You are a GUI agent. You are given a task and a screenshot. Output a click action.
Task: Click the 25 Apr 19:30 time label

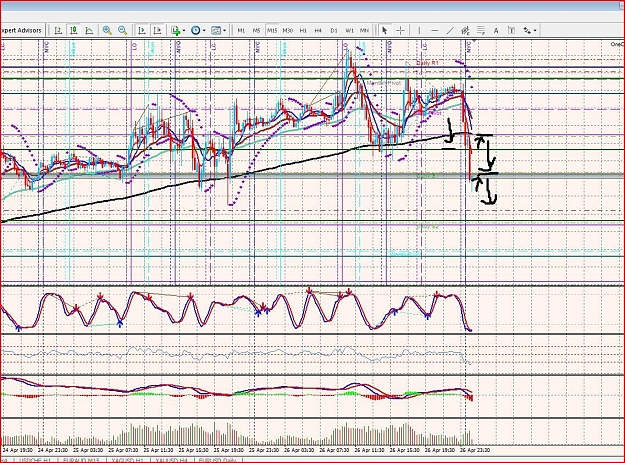(229, 450)
